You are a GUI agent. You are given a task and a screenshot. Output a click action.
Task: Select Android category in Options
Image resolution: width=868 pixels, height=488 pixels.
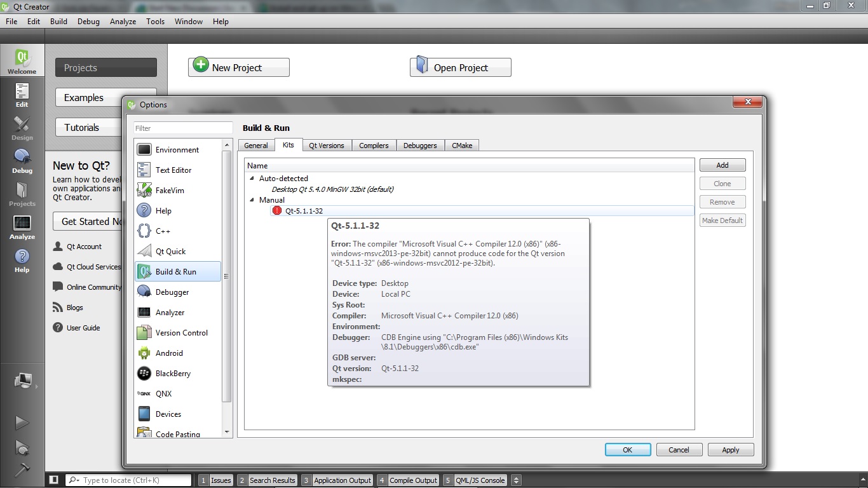[x=179, y=353]
